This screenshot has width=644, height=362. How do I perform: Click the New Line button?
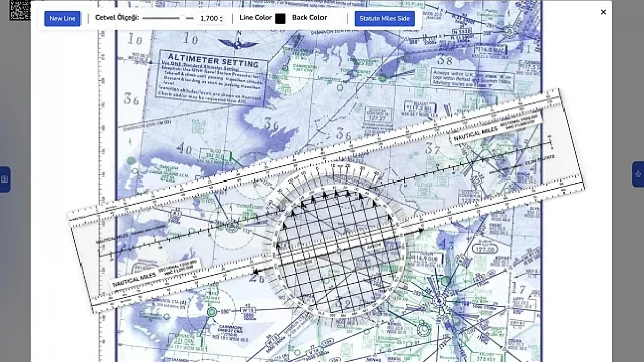pos(62,19)
